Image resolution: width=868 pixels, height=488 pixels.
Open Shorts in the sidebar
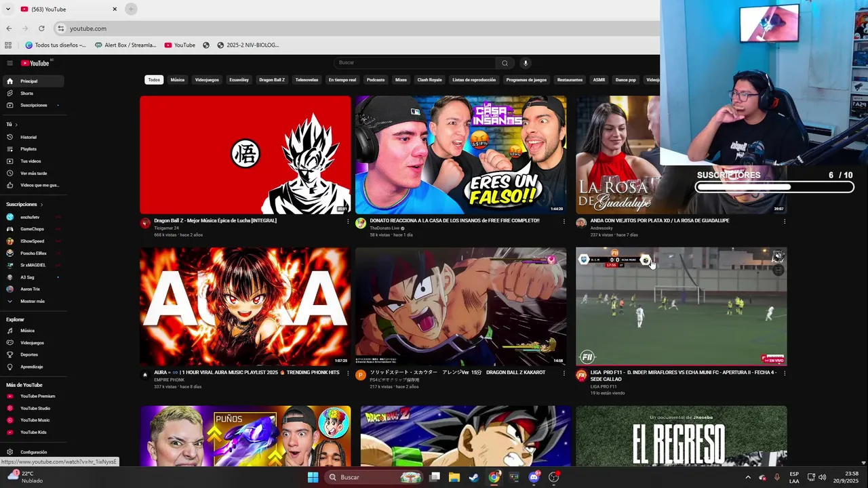point(33,93)
